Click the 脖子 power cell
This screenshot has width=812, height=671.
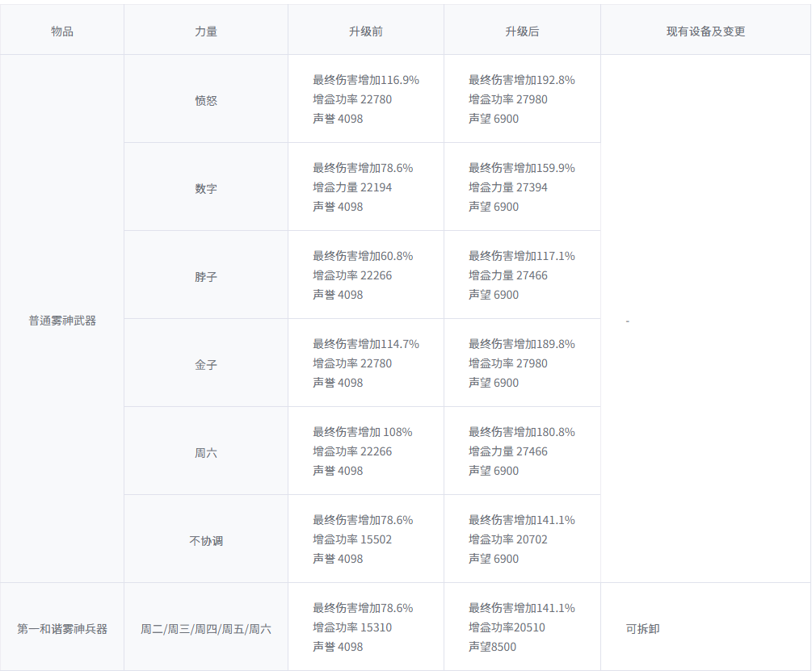[x=205, y=275]
